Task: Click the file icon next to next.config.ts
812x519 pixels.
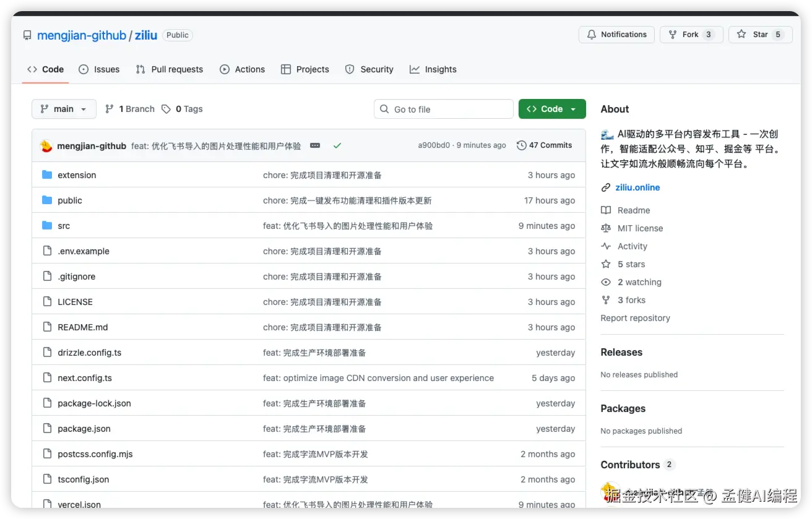Action: tap(47, 378)
